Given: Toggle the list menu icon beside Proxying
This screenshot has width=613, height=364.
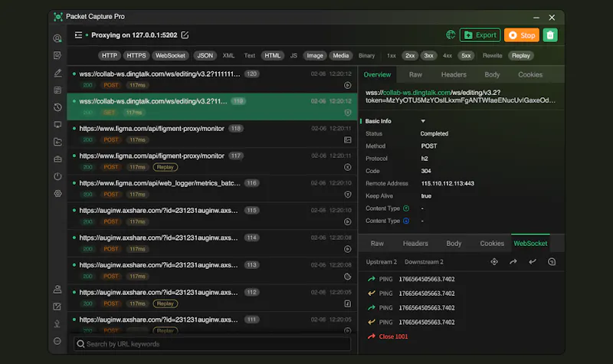Looking at the screenshot, I should [79, 35].
